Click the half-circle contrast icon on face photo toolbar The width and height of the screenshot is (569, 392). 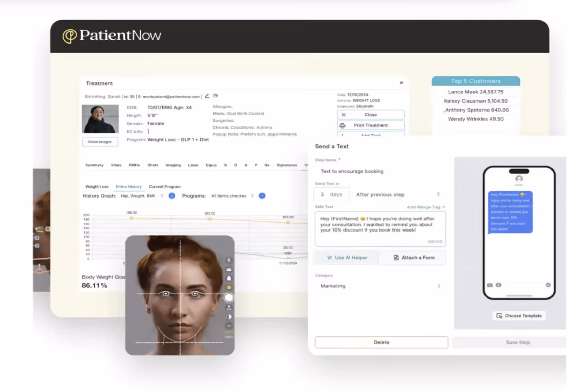pyautogui.click(x=229, y=317)
